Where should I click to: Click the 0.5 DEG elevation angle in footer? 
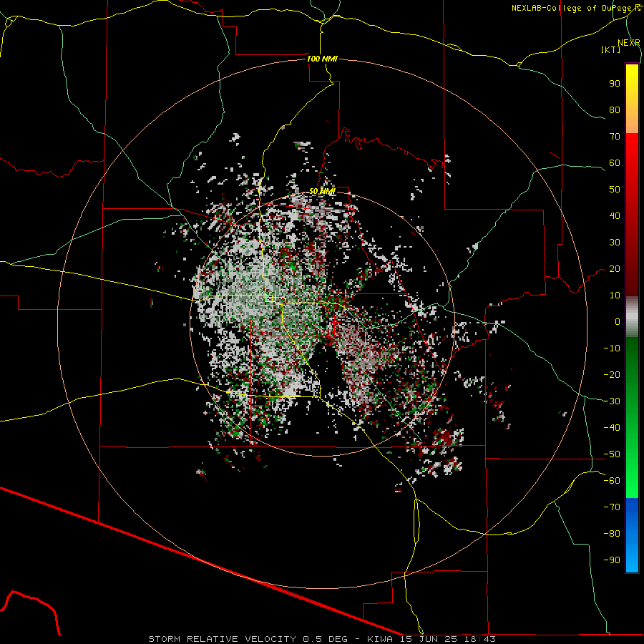(326, 639)
